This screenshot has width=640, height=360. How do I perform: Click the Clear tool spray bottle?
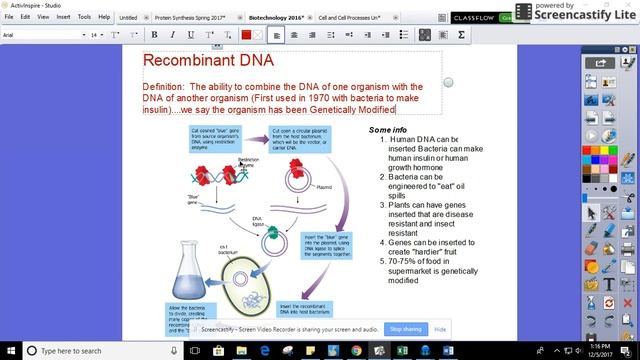591,303
